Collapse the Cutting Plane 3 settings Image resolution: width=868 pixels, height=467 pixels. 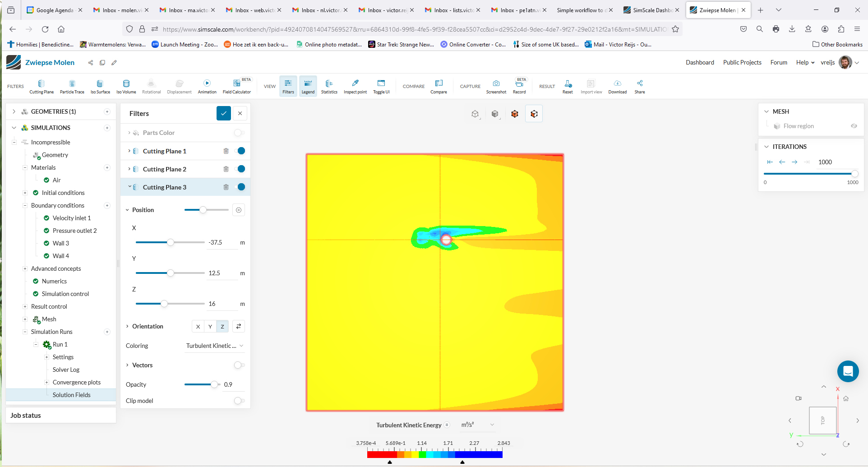(x=130, y=187)
